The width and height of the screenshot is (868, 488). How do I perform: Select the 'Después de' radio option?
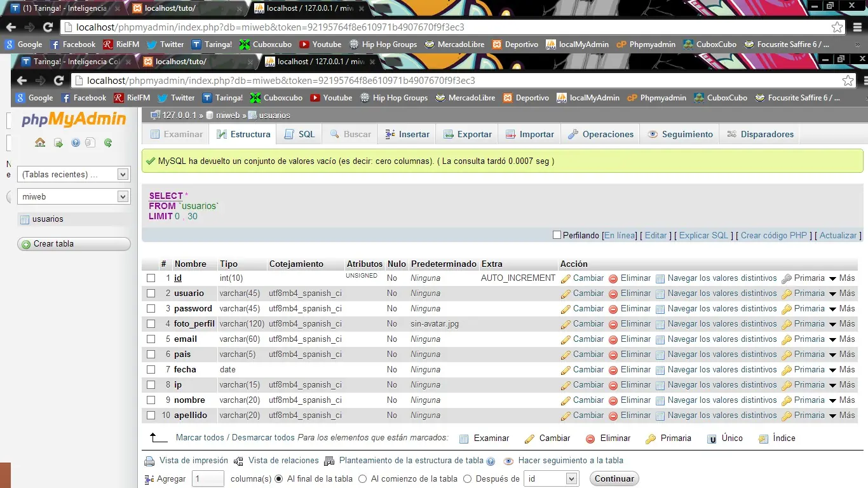tap(467, 479)
